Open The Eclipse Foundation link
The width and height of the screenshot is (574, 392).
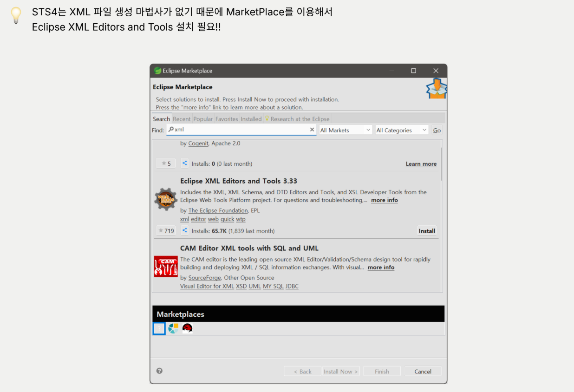point(218,210)
